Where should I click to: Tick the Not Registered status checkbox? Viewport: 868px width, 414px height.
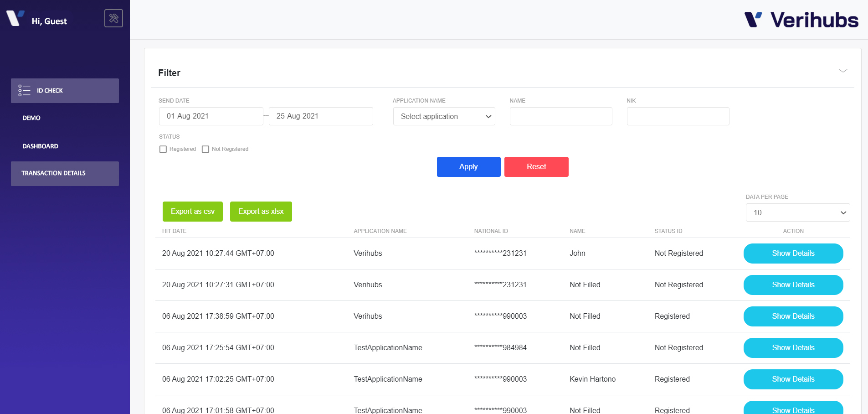point(205,149)
